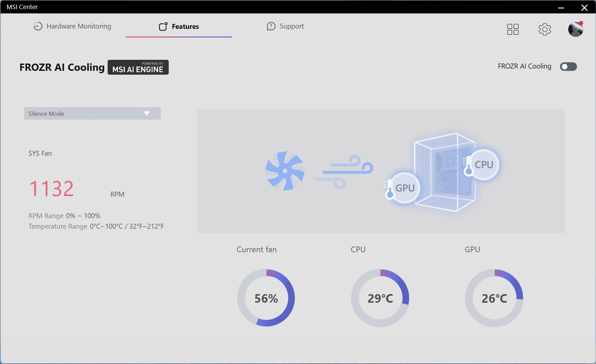Click the Support speech bubble icon
596x364 pixels.
coord(271,26)
